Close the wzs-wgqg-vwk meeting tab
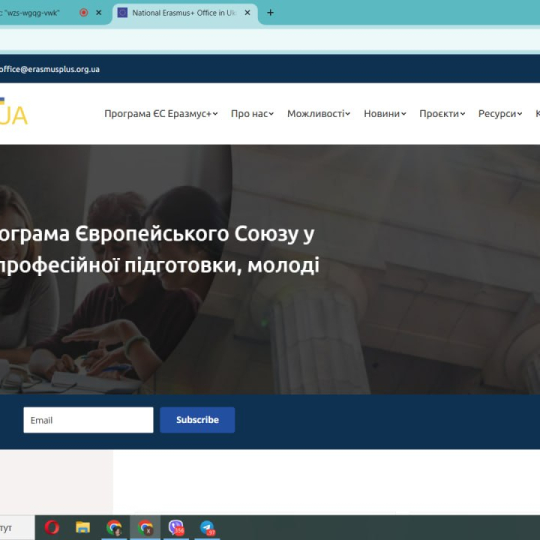This screenshot has width=540, height=540. [98, 13]
